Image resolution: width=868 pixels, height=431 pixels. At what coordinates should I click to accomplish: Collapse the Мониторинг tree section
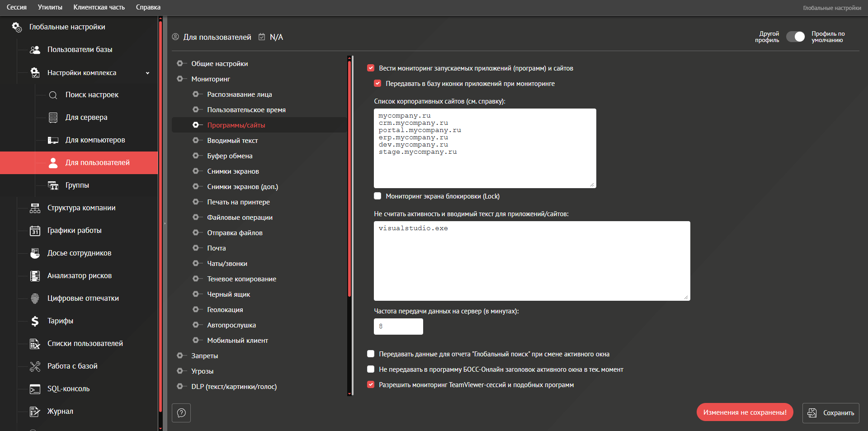180,79
